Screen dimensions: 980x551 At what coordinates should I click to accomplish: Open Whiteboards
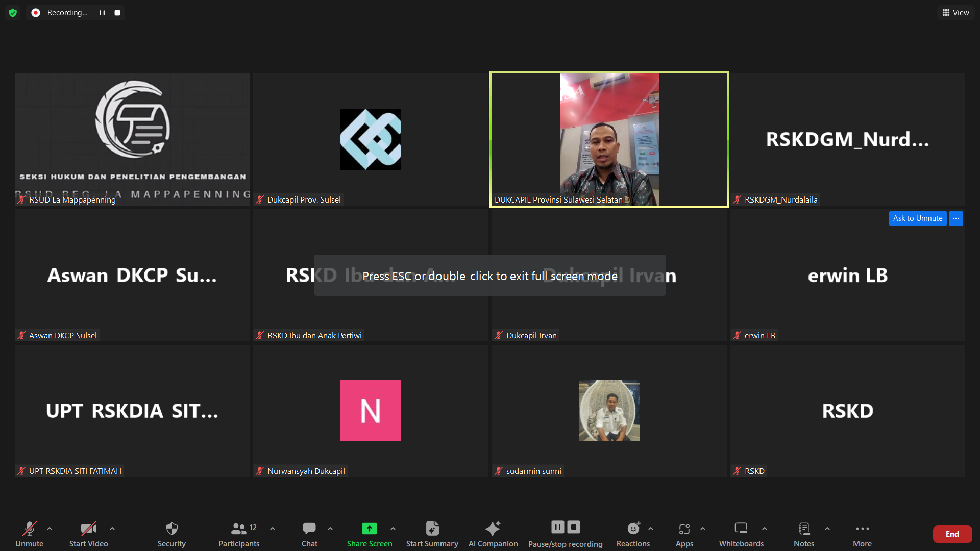coord(741,534)
